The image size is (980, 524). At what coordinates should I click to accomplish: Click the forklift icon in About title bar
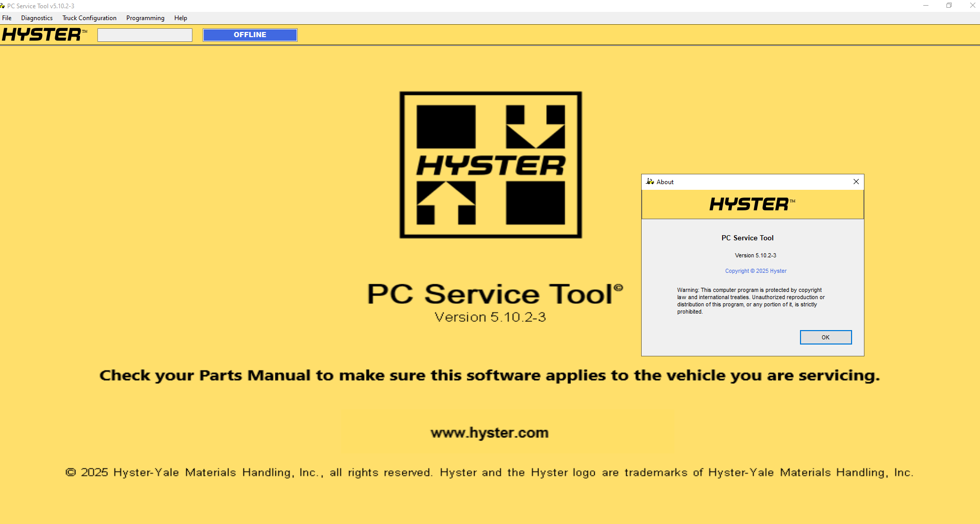click(x=650, y=182)
